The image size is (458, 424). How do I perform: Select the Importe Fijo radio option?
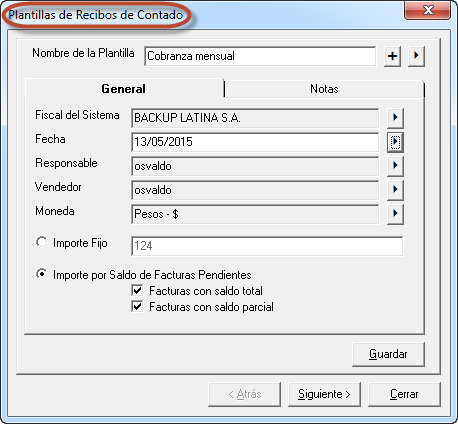(x=42, y=242)
